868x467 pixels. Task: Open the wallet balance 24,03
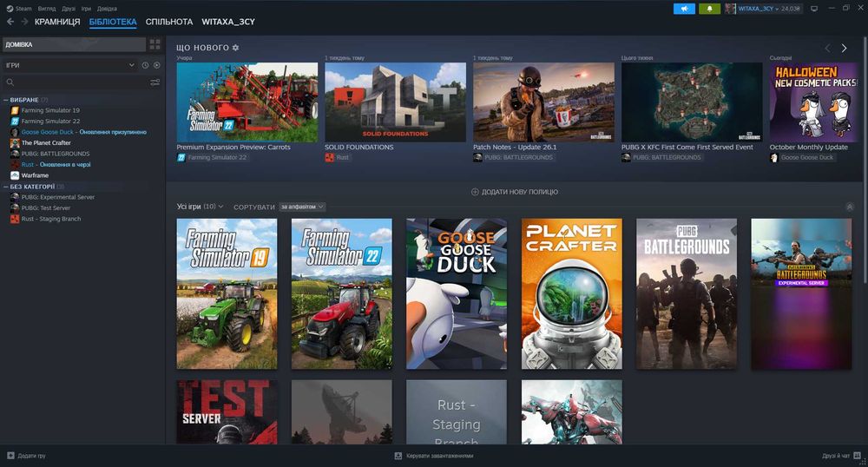791,9
